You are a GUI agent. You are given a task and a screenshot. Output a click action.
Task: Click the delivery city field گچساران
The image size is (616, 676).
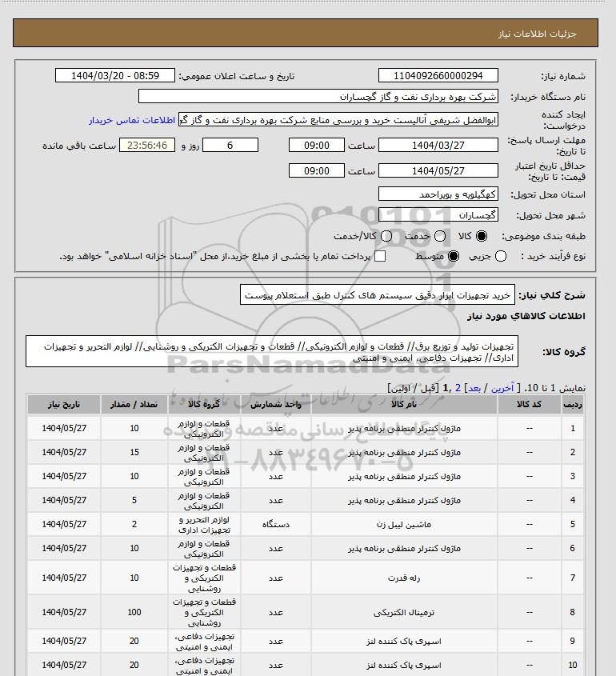pos(438,214)
